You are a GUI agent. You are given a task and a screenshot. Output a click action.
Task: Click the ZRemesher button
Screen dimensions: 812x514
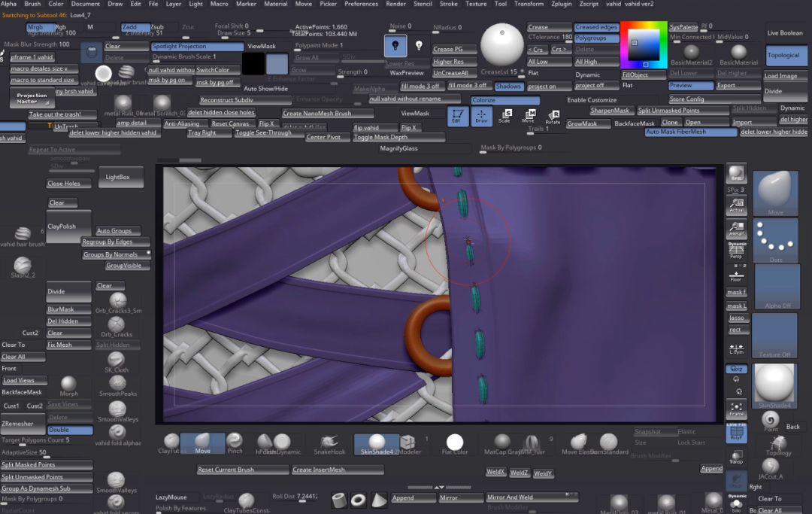coord(23,424)
